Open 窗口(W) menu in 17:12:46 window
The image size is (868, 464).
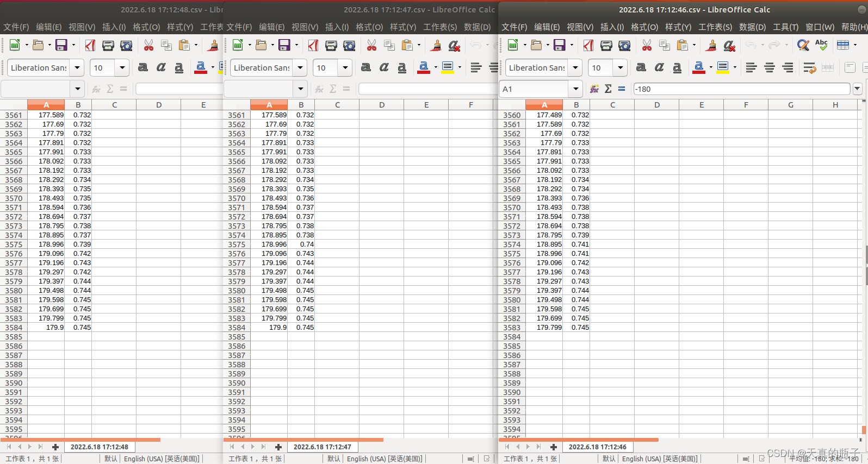820,27
